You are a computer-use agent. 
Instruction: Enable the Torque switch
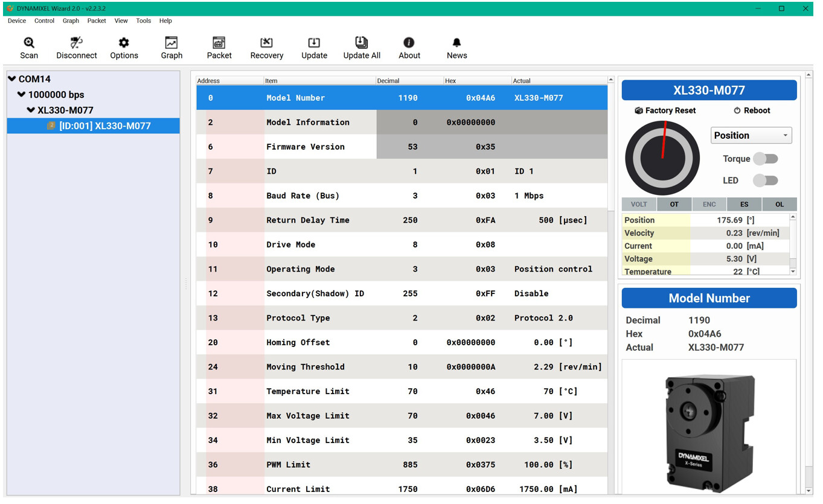tap(765, 159)
